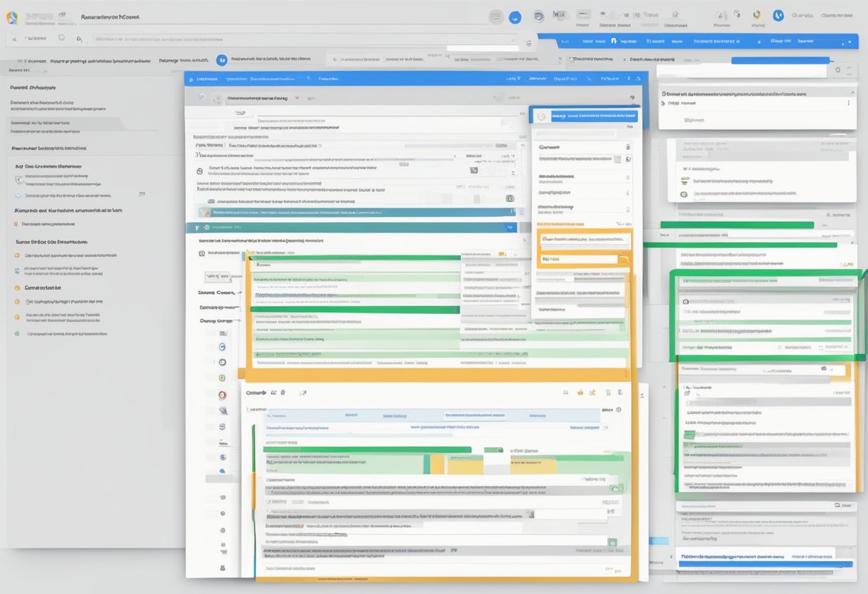Image resolution: width=868 pixels, height=594 pixels.
Task: Toggle the checkbox icon in the left sidebar list
Action: point(18,178)
